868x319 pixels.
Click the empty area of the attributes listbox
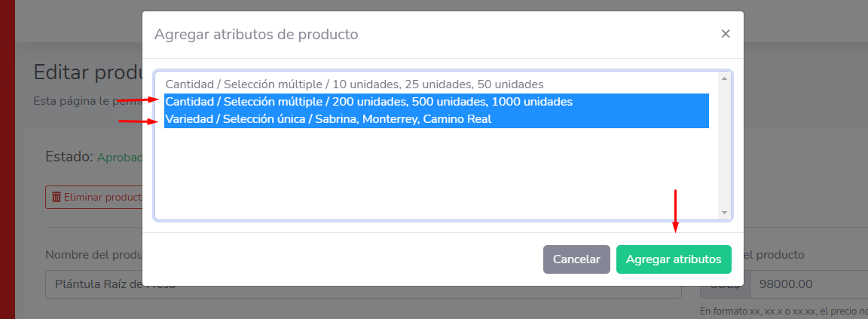[x=437, y=173]
